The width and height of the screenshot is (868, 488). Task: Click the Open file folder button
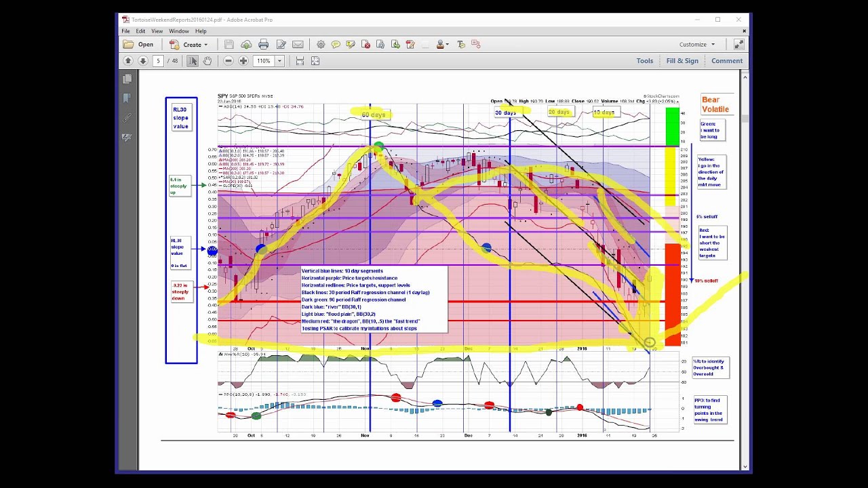coord(138,45)
